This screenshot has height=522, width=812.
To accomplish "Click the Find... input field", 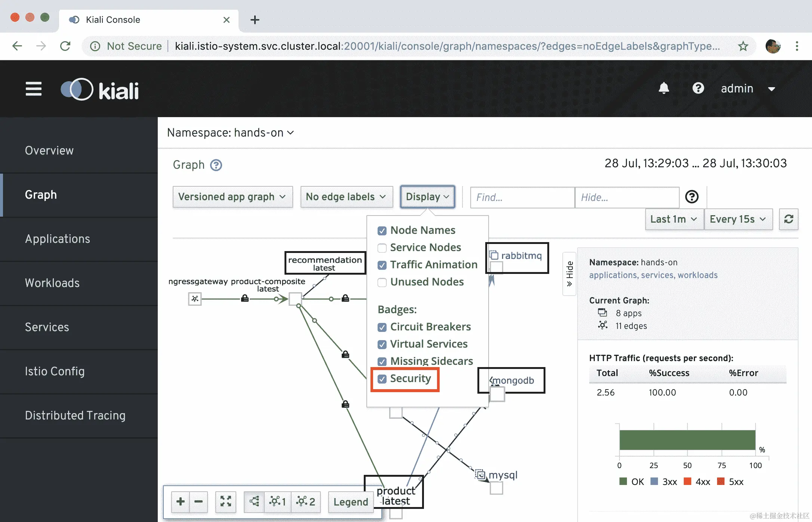I will (522, 197).
